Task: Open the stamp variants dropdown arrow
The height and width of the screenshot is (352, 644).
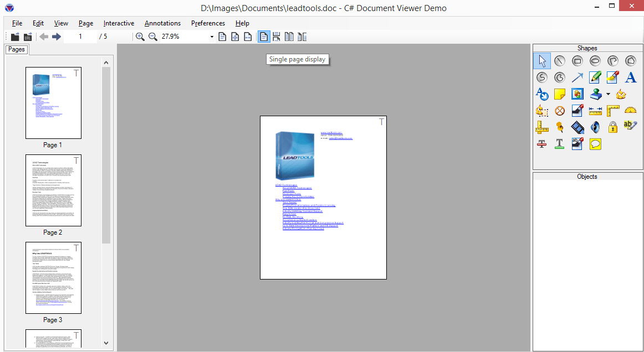Action: 607,94
